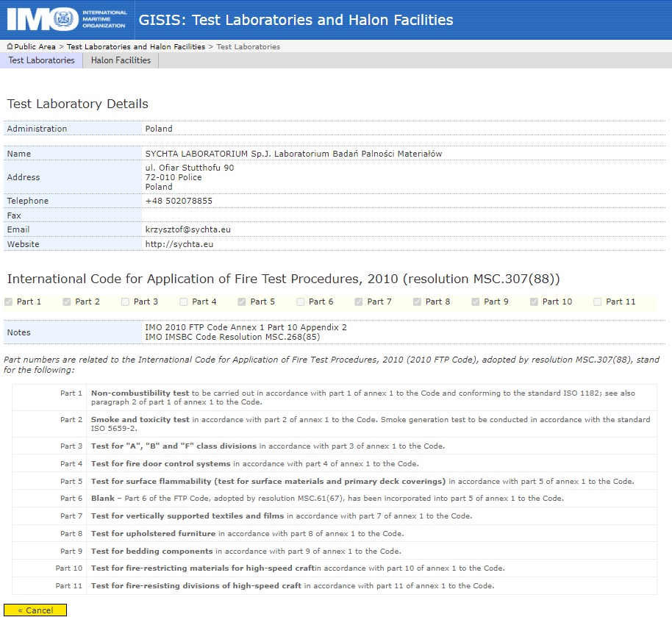Viewport: 672px width, 617px height.
Task: Click the International Code for Application heading
Action: [x=283, y=279]
